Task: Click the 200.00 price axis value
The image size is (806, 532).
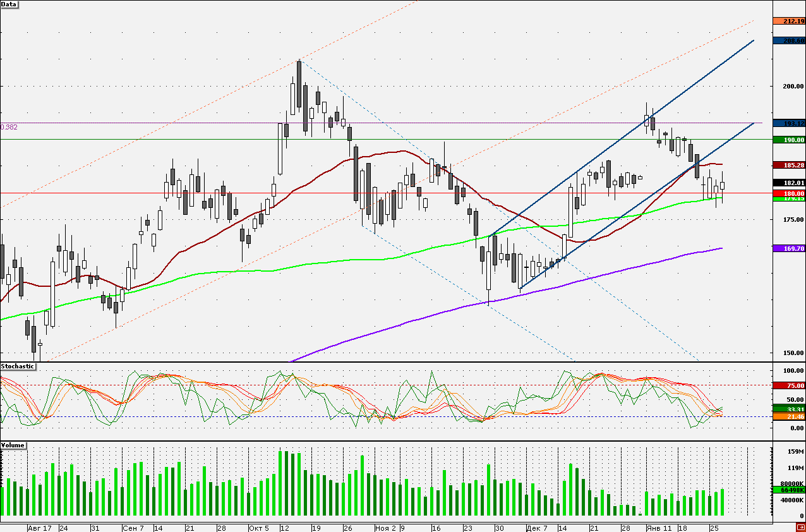Action: 793,87
